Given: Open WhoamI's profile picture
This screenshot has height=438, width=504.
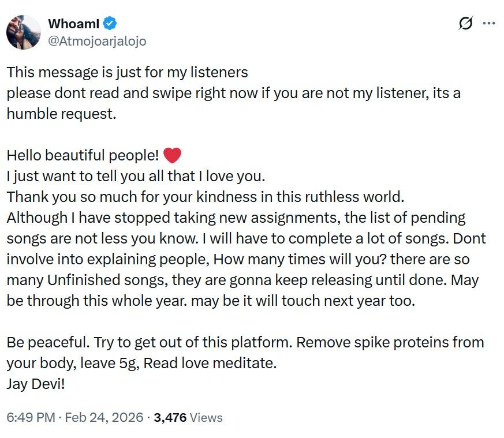Looking at the screenshot, I should pyautogui.click(x=24, y=32).
